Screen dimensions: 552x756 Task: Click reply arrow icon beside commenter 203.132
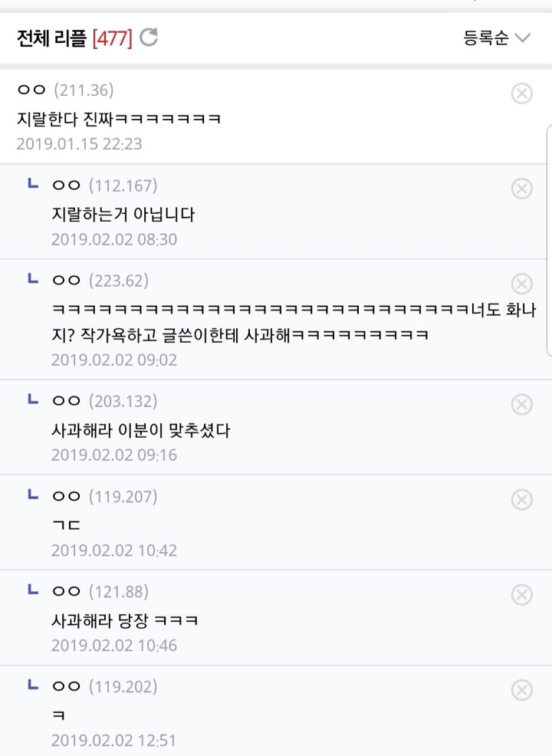pyautogui.click(x=33, y=399)
